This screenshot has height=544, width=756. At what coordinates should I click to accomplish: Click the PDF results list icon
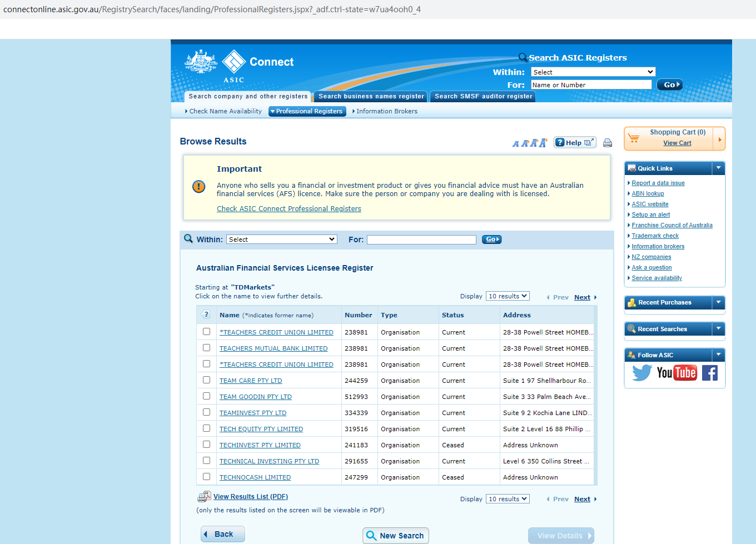204,497
